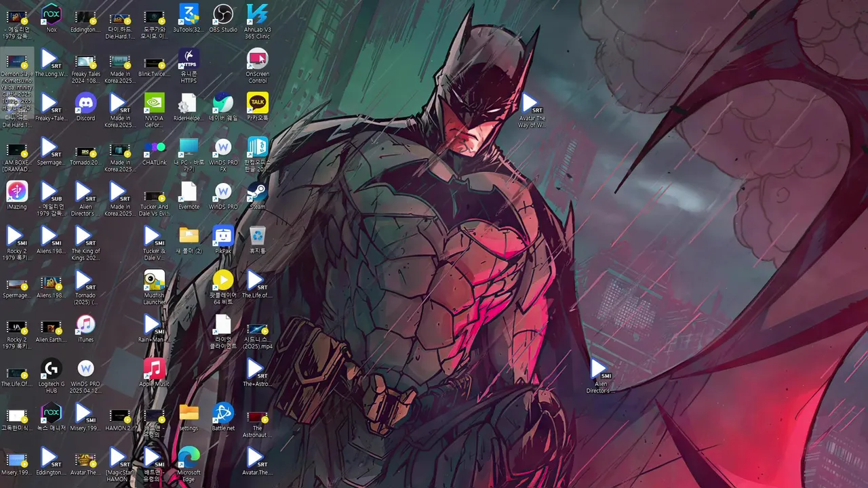
Task: Click the Microsoft Edge icon
Action: [x=189, y=464]
